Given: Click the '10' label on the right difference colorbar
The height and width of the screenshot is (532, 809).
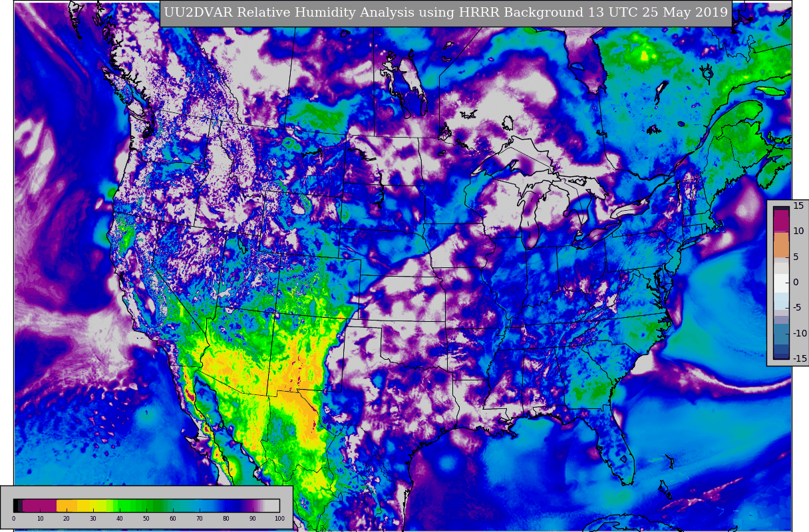Looking at the screenshot, I should pyautogui.click(x=798, y=231).
